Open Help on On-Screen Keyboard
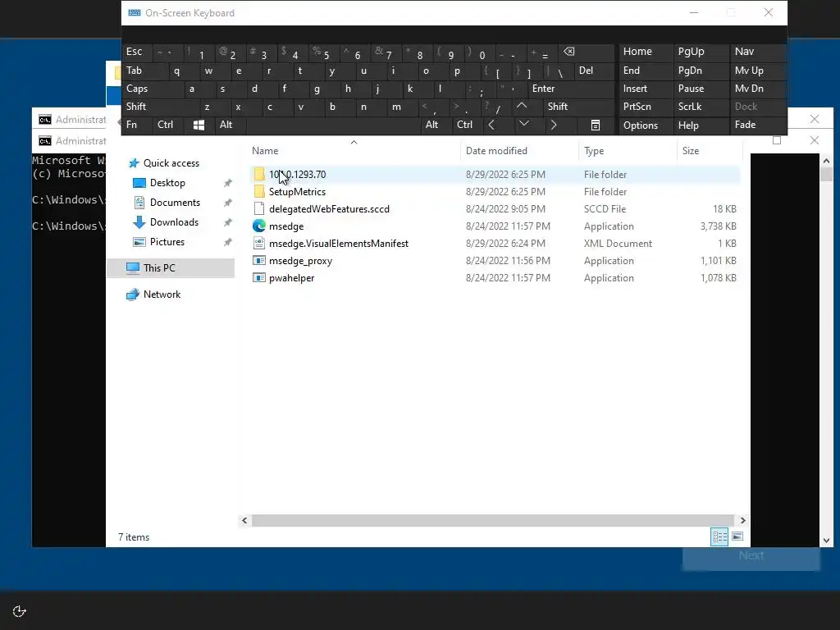This screenshot has width=840, height=630. tap(701, 126)
